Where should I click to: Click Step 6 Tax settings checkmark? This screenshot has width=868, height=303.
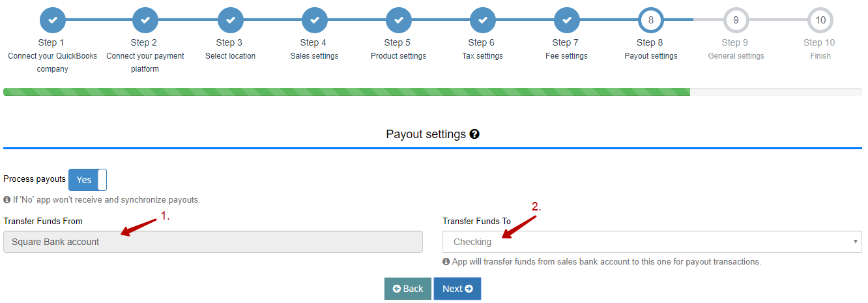[x=483, y=20]
